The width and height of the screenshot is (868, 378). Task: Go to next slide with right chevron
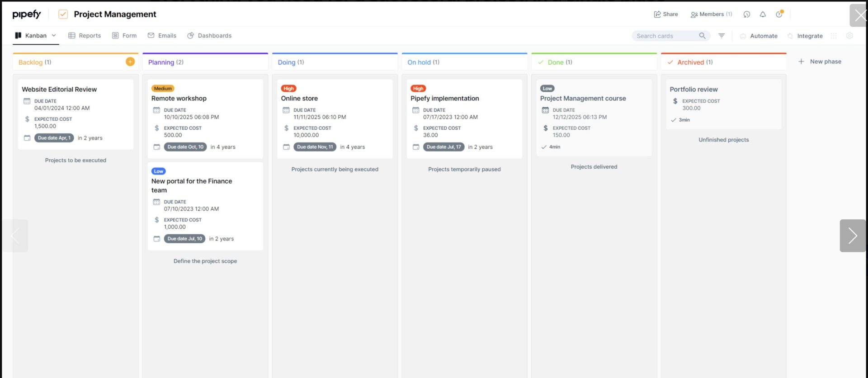852,236
